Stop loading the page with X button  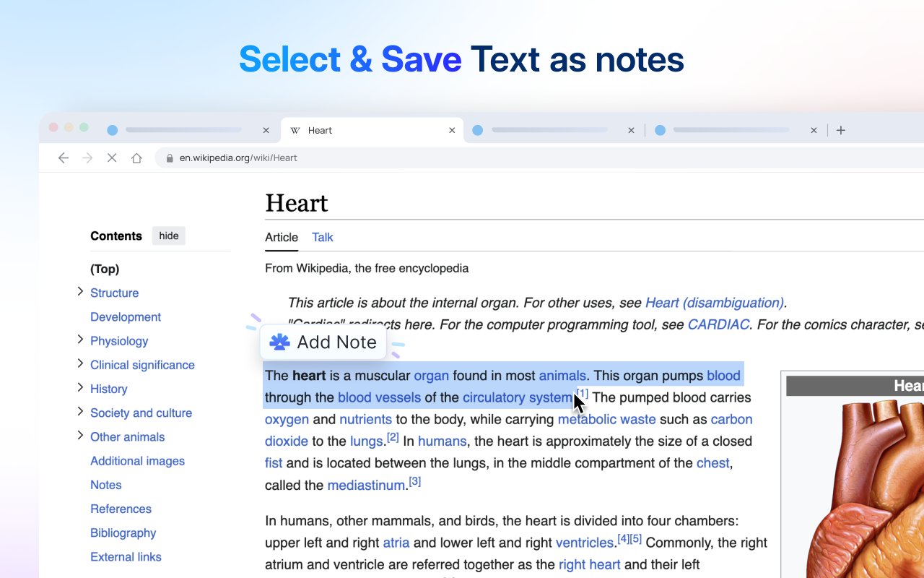point(112,158)
